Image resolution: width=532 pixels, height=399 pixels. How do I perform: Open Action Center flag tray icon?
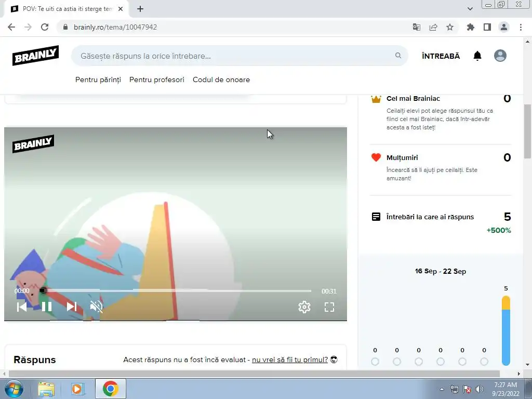click(x=467, y=389)
